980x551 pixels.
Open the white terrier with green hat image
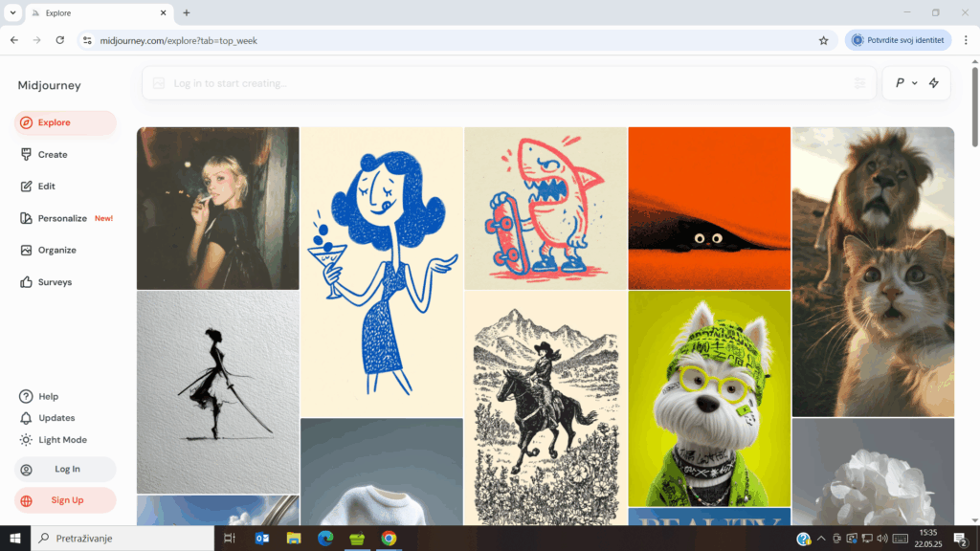pos(709,399)
